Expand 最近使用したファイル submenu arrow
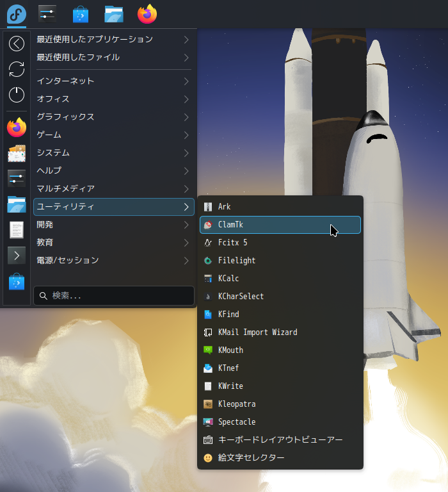This screenshot has height=492, width=448. pos(186,58)
